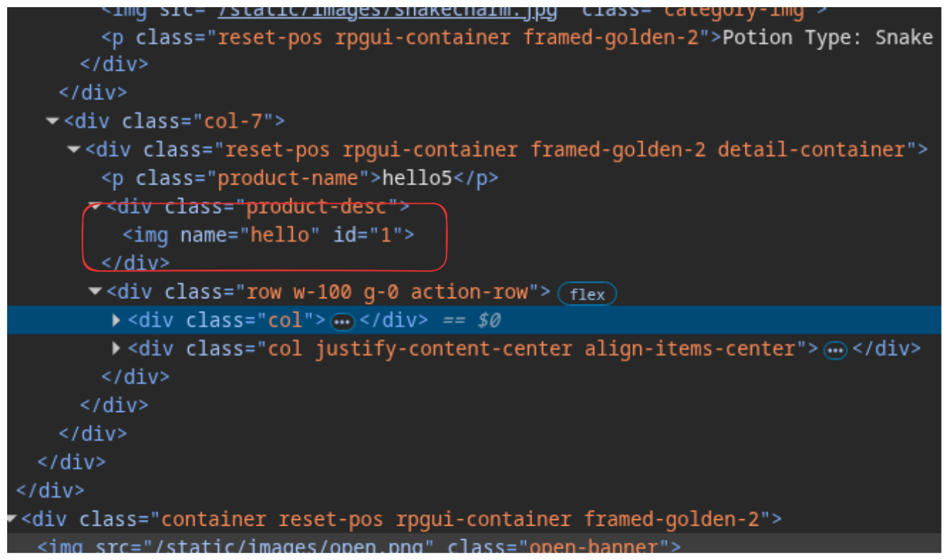Expand the justify-content-center div arrow
The image size is (948, 560).
(x=117, y=349)
